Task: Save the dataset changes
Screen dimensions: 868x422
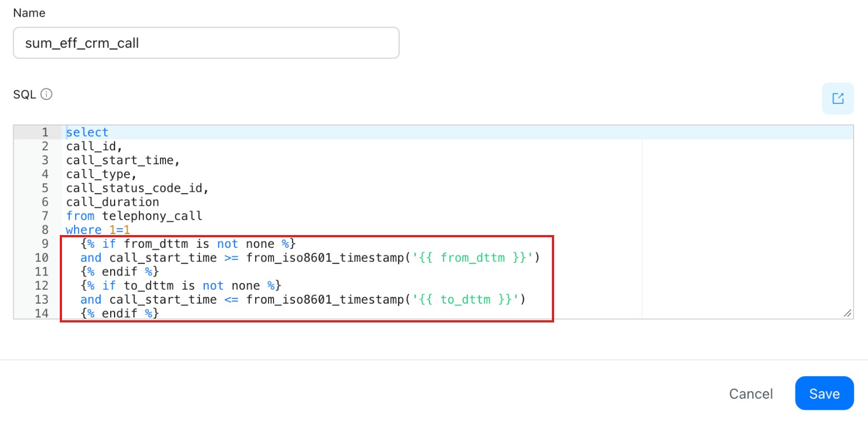Action: click(x=824, y=393)
